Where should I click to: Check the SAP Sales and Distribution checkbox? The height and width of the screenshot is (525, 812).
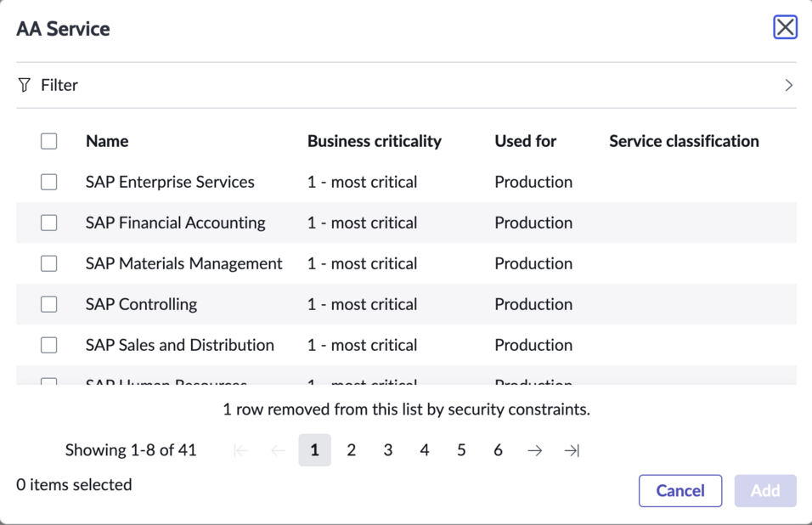tap(48, 345)
